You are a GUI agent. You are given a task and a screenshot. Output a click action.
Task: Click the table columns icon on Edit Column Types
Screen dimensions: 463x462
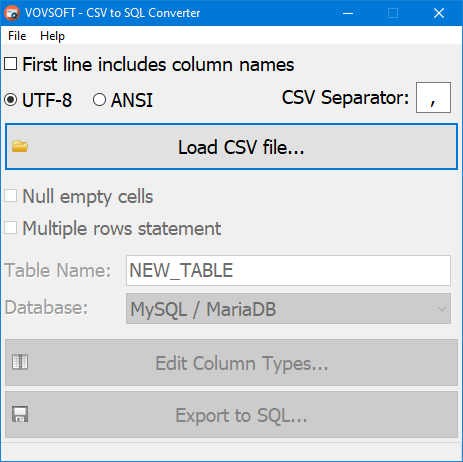coord(20,362)
